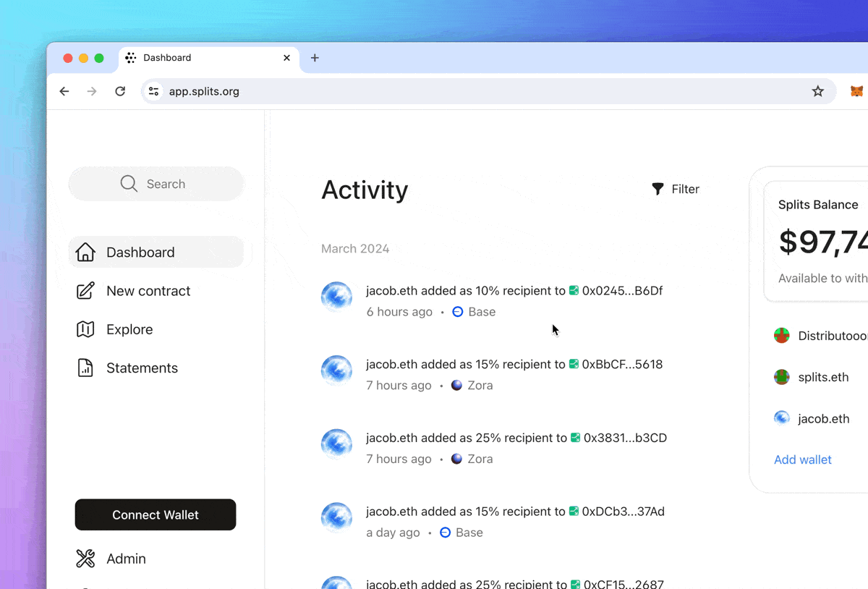The height and width of the screenshot is (589, 868).
Task: Click the Explore map icon
Action: 85,329
